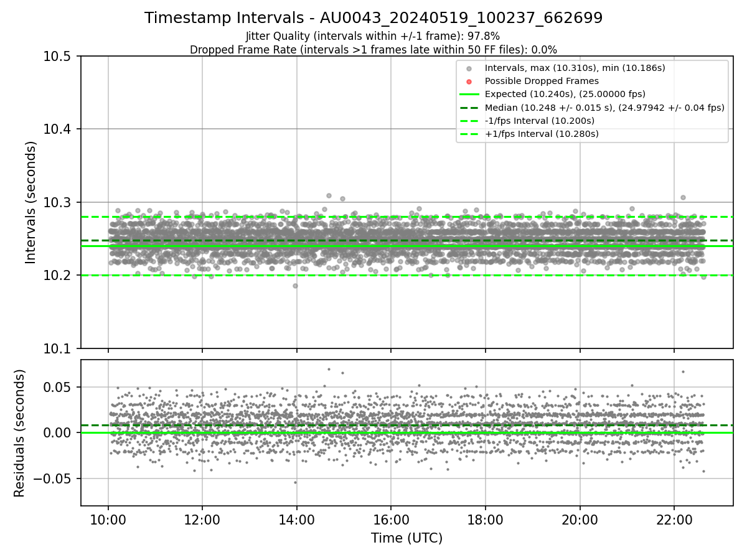This screenshot has width=747, height=560.
Task: Click the plot title 'Timestamp Intervals - AU0043_20240519_100237_662699'
Action: tap(374, 18)
